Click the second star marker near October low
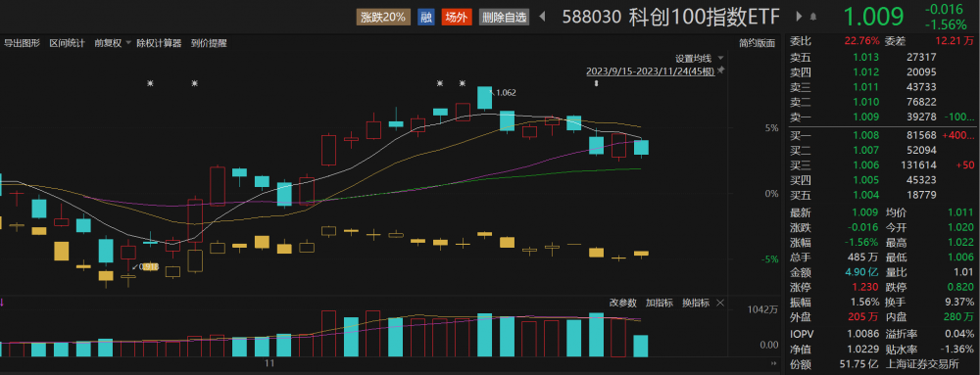 tap(194, 83)
